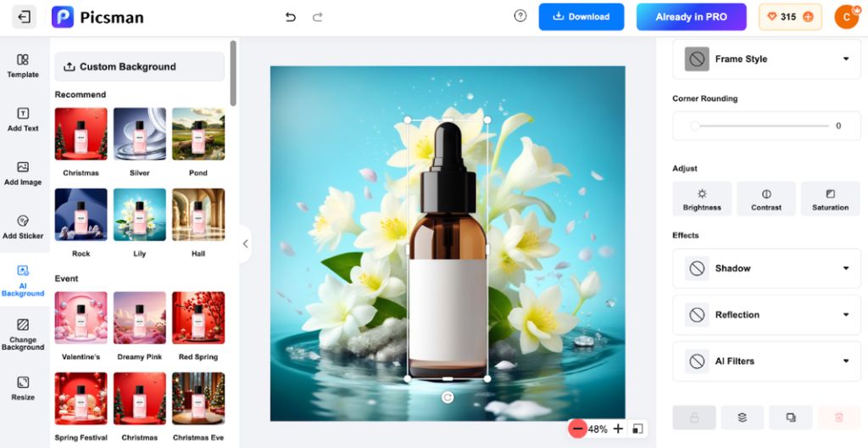Click the 48% zoom level text
Screen dimensions: 868x448
tap(598, 428)
